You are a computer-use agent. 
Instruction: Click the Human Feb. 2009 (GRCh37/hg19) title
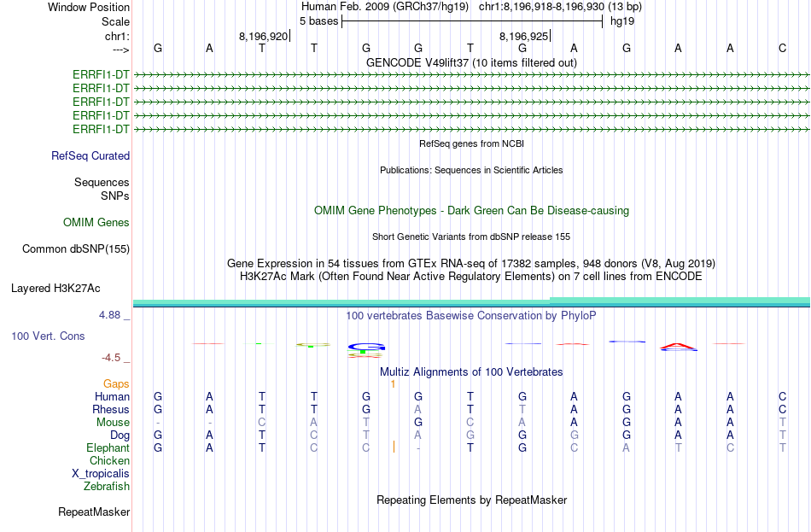[385, 7]
